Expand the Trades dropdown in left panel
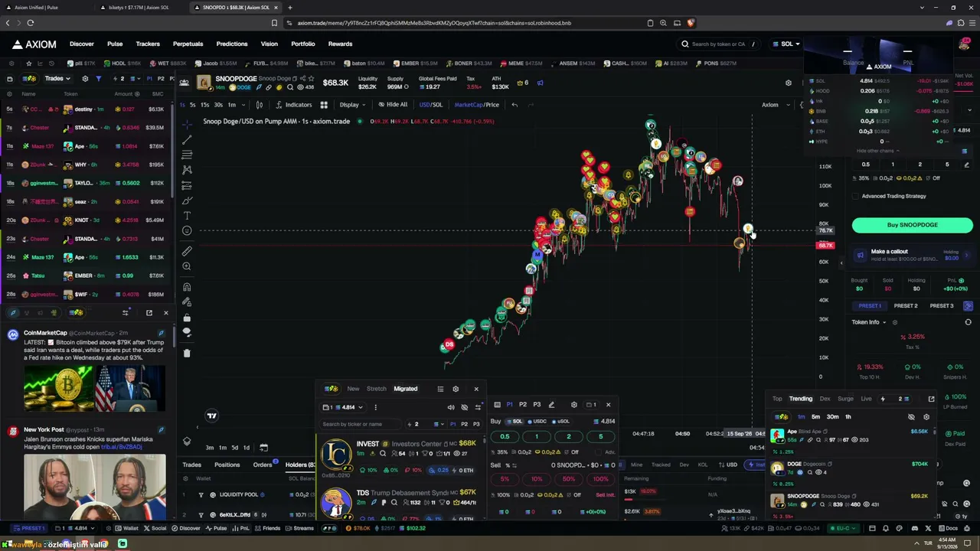Viewport: 980px width, 551px height. pyautogui.click(x=57, y=79)
